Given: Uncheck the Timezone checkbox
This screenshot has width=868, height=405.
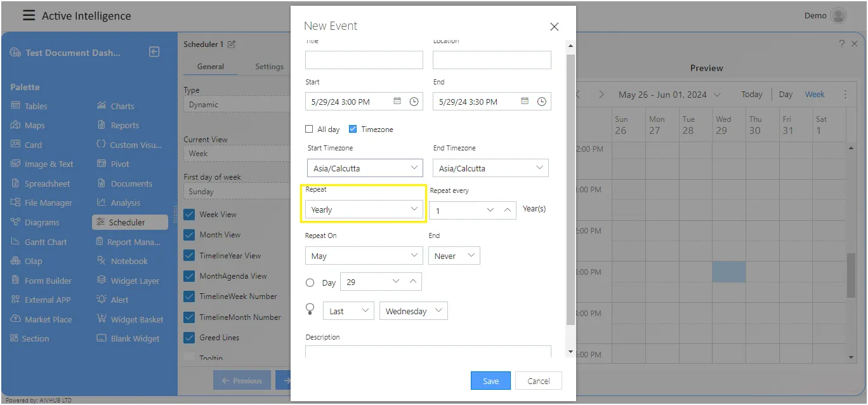Looking at the screenshot, I should pyautogui.click(x=353, y=129).
